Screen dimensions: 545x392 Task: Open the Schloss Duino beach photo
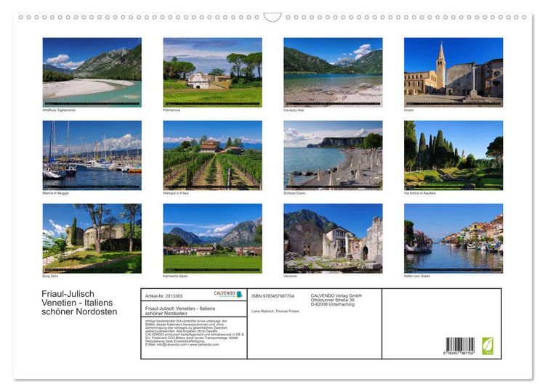333,155
